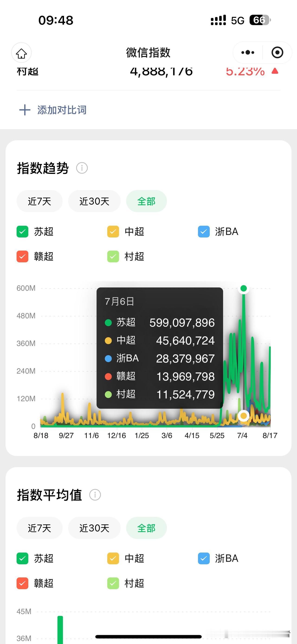Tap 中超 value 45,640,724 in tooltip
Image resolution: width=297 pixels, height=644 pixels.
185,341
